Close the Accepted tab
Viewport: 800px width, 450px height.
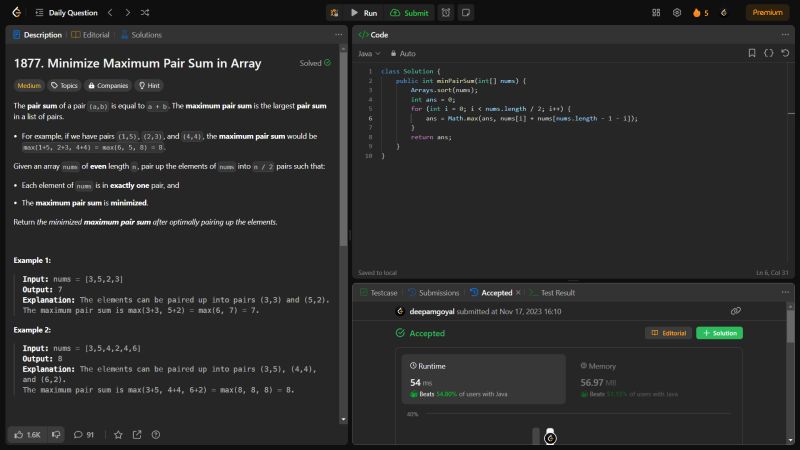pyautogui.click(x=518, y=293)
